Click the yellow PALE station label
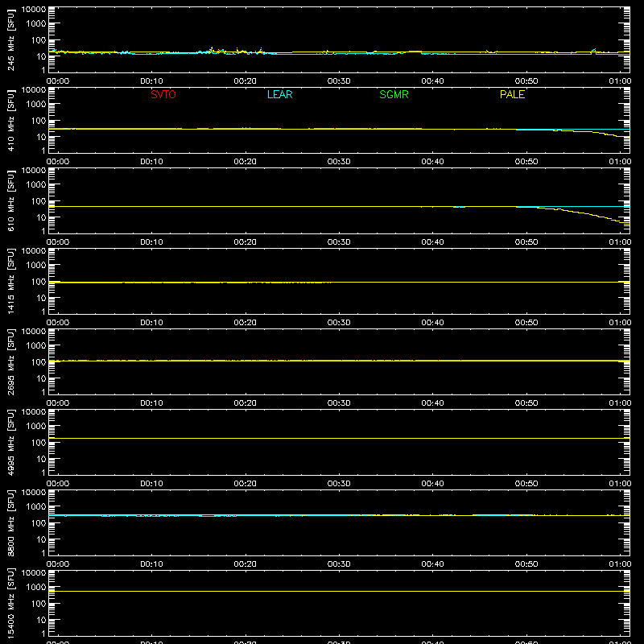Viewport: 644px width, 644px height. click(512, 94)
